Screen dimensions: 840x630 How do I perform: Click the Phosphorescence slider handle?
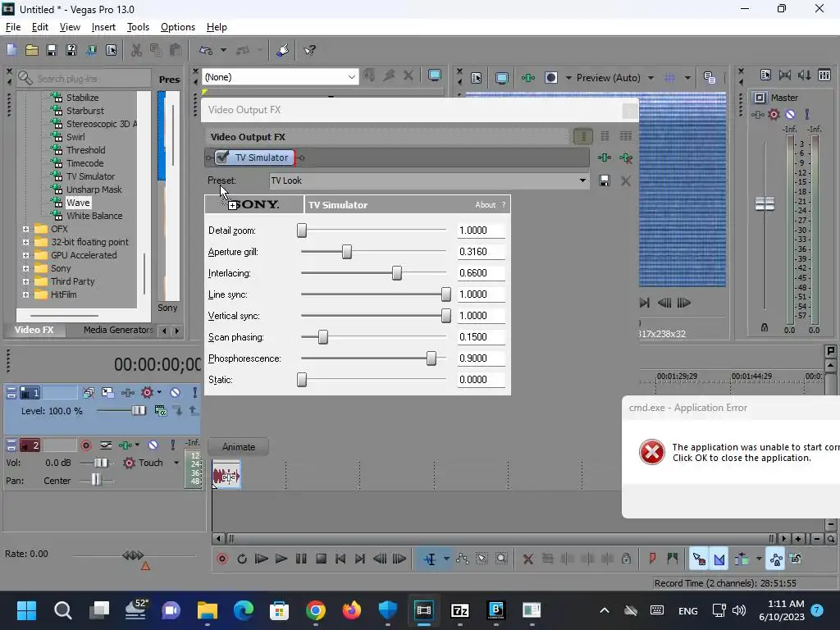click(431, 358)
